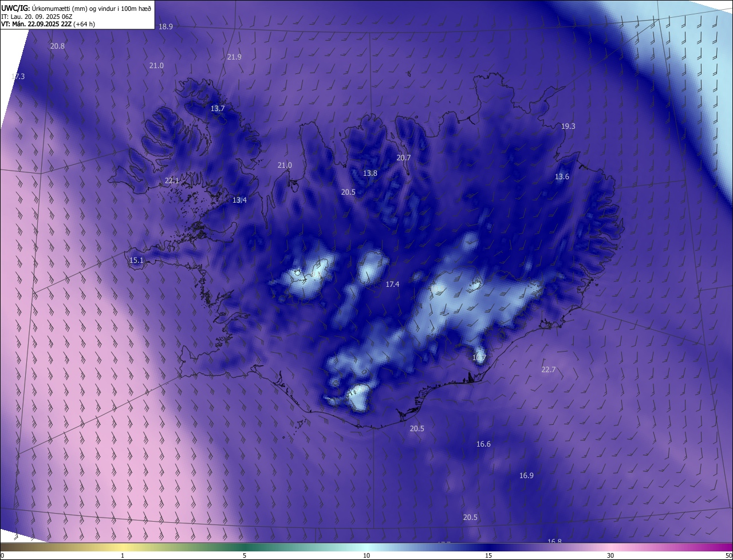Select the 15 tick label on the color scale
Screen dimensions: 733x560
pyautogui.click(x=488, y=555)
